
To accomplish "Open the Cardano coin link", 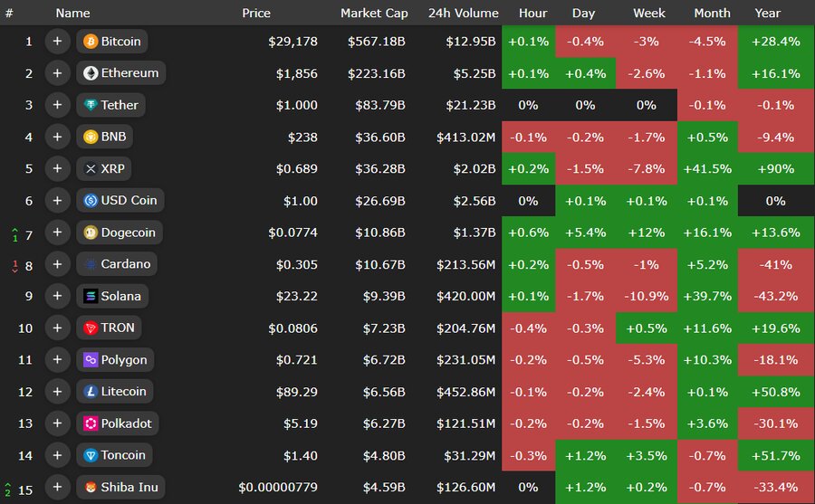I will pos(127,264).
